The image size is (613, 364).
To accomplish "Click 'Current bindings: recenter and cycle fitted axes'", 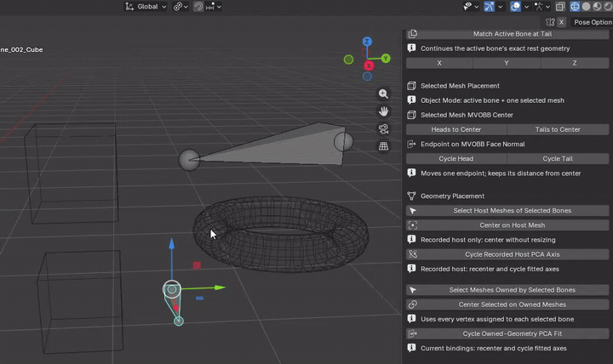I will tap(493, 349).
